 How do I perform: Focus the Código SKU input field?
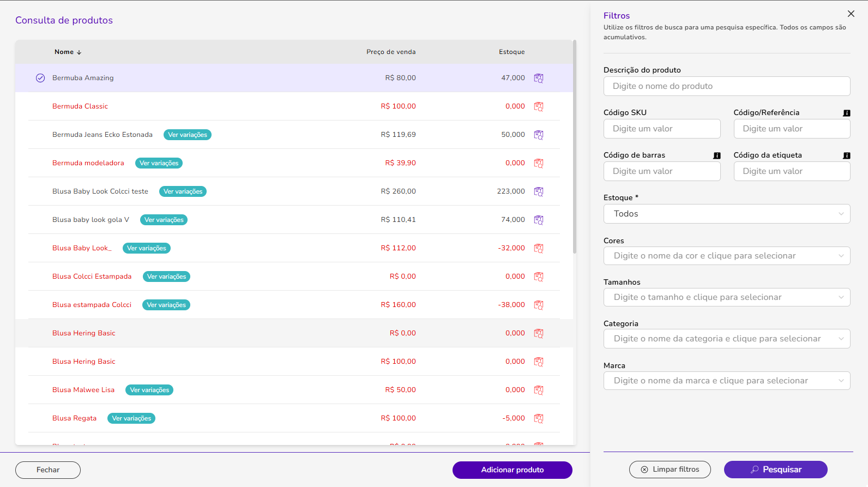tap(662, 129)
